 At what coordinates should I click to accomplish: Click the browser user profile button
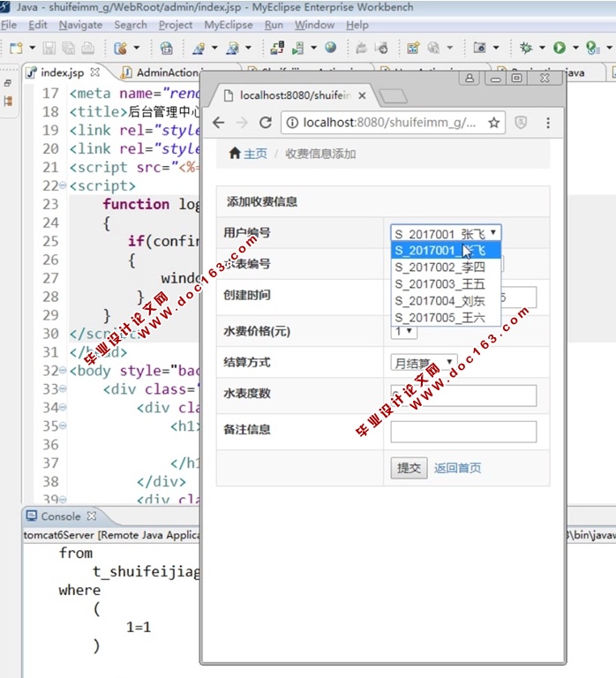(x=469, y=79)
